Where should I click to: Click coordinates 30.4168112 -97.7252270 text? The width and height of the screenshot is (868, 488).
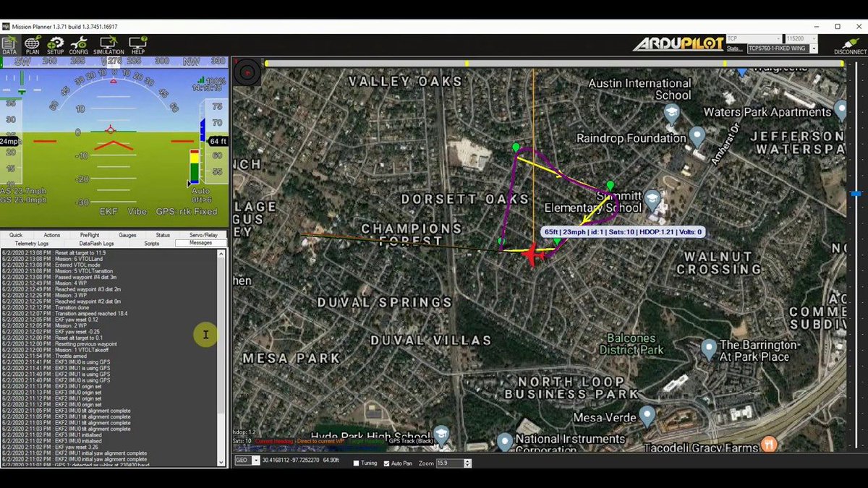click(x=291, y=461)
